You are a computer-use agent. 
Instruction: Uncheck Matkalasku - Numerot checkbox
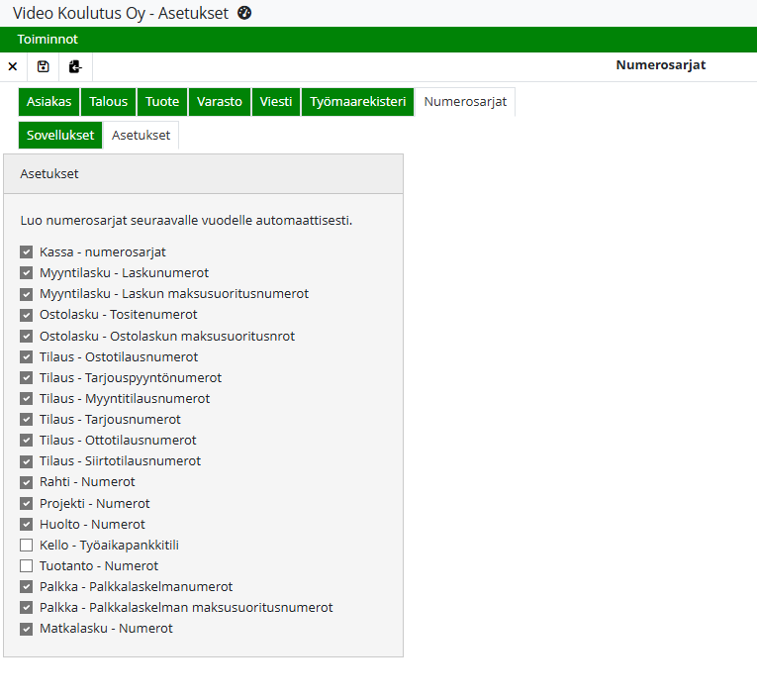tap(27, 629)
